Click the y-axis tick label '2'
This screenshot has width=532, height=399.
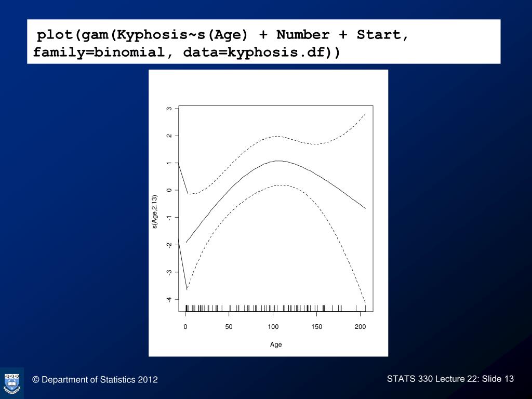pos(169,136)
